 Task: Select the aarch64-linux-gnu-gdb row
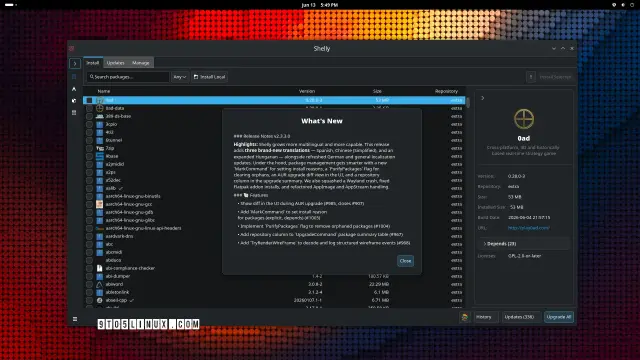(274, 212)
